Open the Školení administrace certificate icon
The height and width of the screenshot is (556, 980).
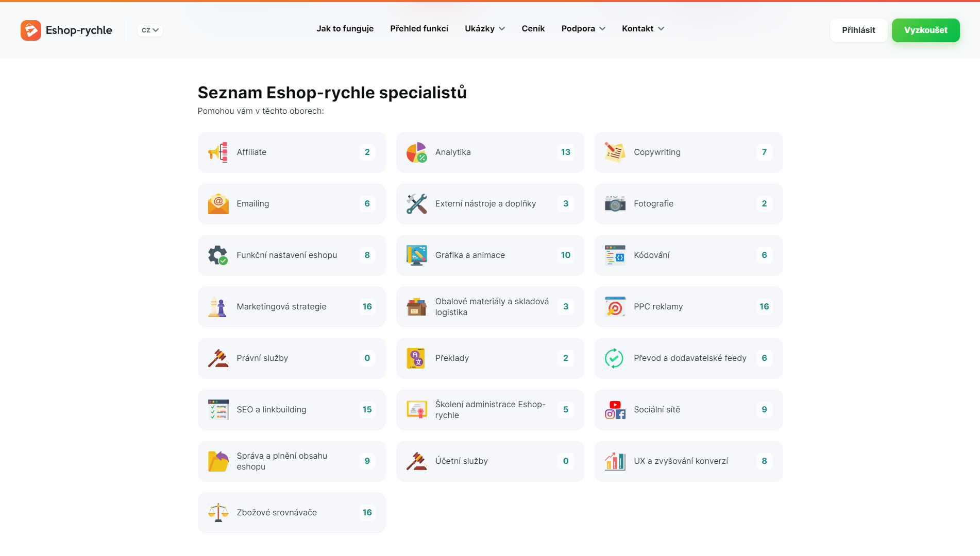coord(416,410)
